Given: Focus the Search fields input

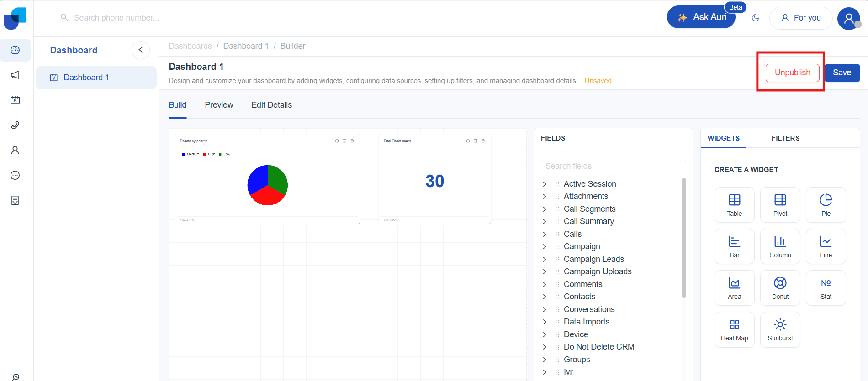Looking at the screenshot, I should pyautogui.click(x=613, y=166).
